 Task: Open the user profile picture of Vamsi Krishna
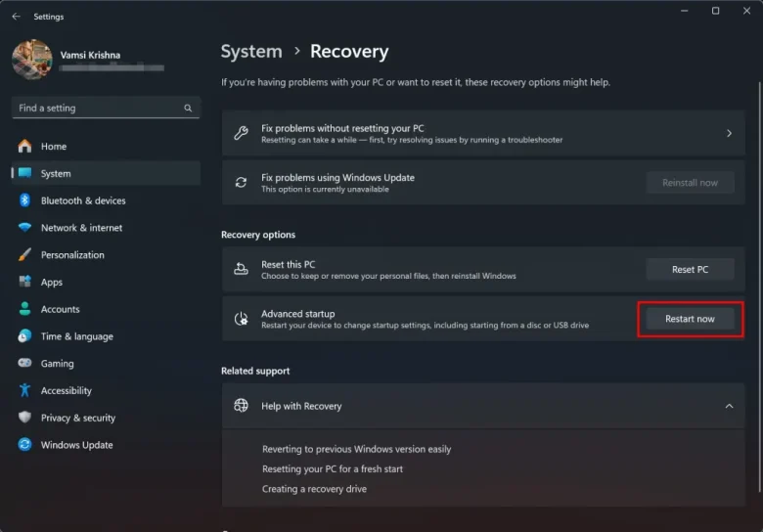tap(32, 60)
